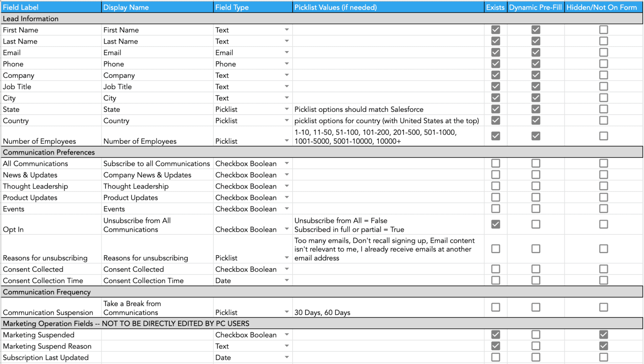The image size is (644, 364).
Task: Enable Dynamic Pre-Fill for Events
Action: (535, 209)
